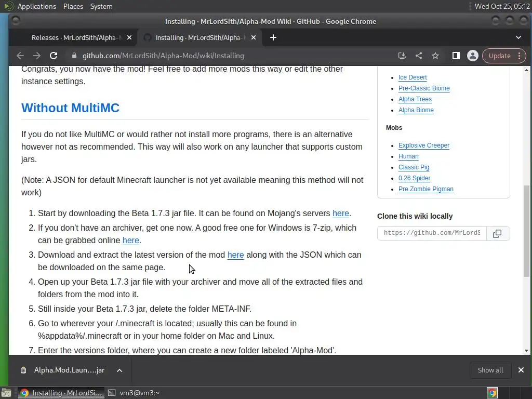Click the show desktop icon in taskbar

point(6,393)
